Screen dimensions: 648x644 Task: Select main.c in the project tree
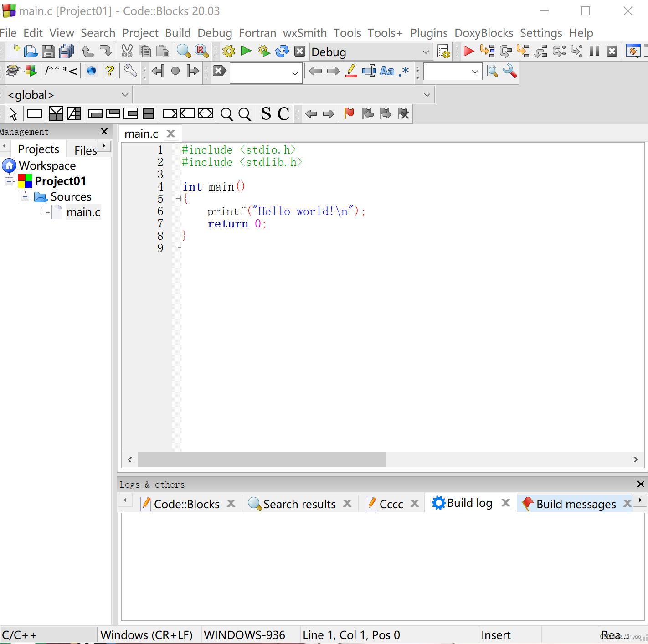[83, 212]
